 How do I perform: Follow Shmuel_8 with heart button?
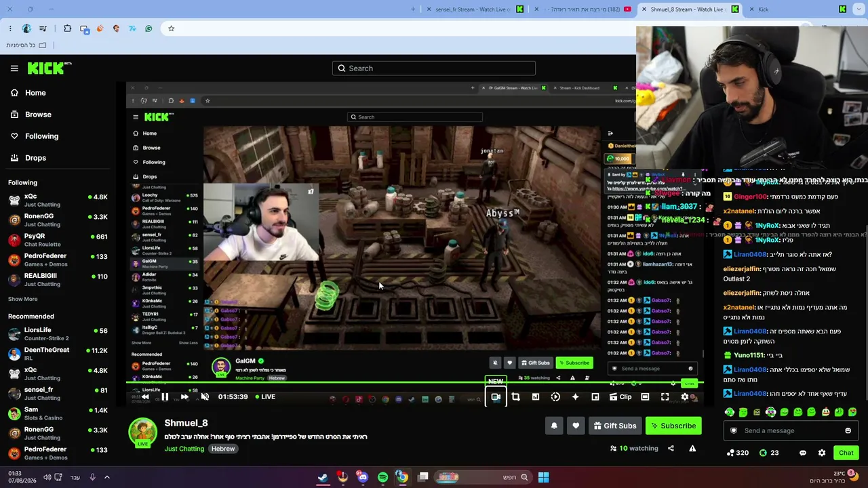click(576, 426)
